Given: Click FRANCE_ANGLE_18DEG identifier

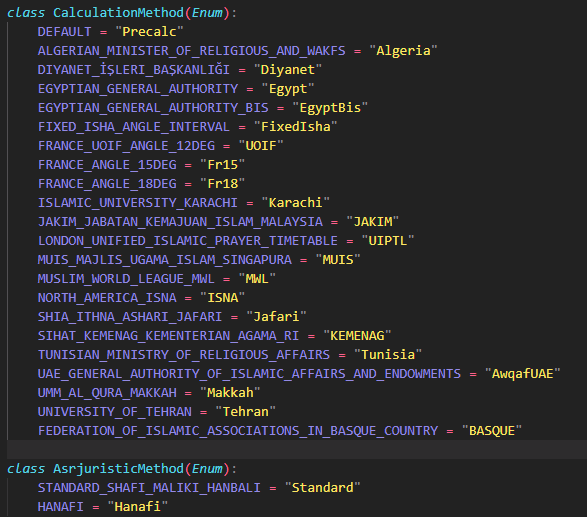Looking at the screenshot, I should [x=107, y=184].
